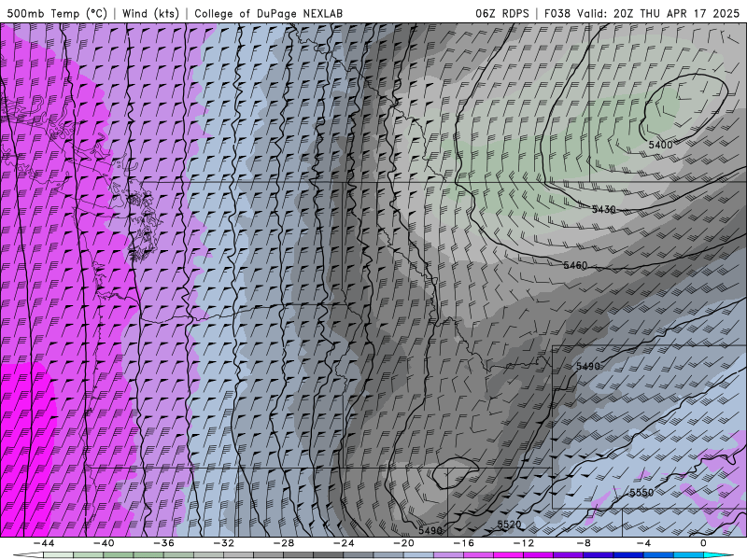Click the -24 colorbar tick label
This screenshot has height=560, width=747.
click(x=344, y=543)
